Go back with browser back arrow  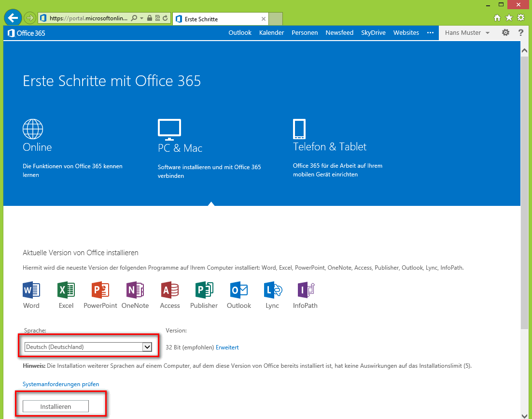[13, 18]
